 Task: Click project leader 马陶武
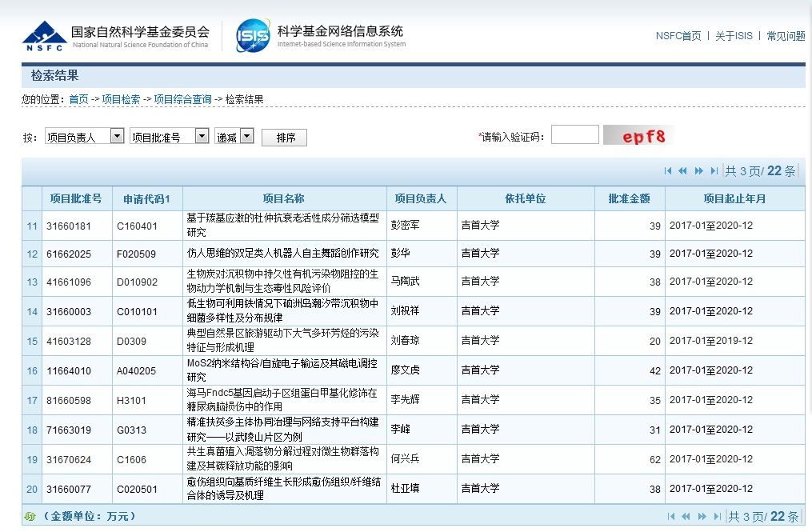[x=405, y=281]
